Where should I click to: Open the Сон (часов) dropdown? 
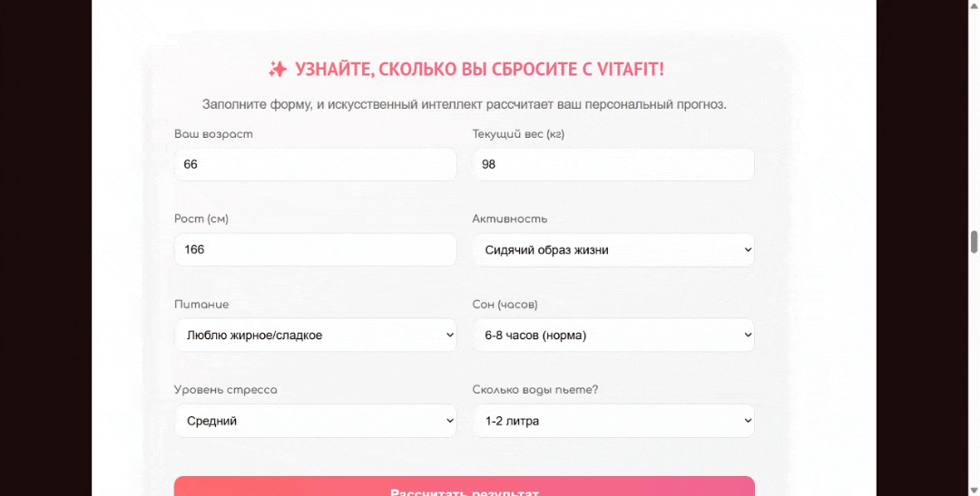(612, 336)
